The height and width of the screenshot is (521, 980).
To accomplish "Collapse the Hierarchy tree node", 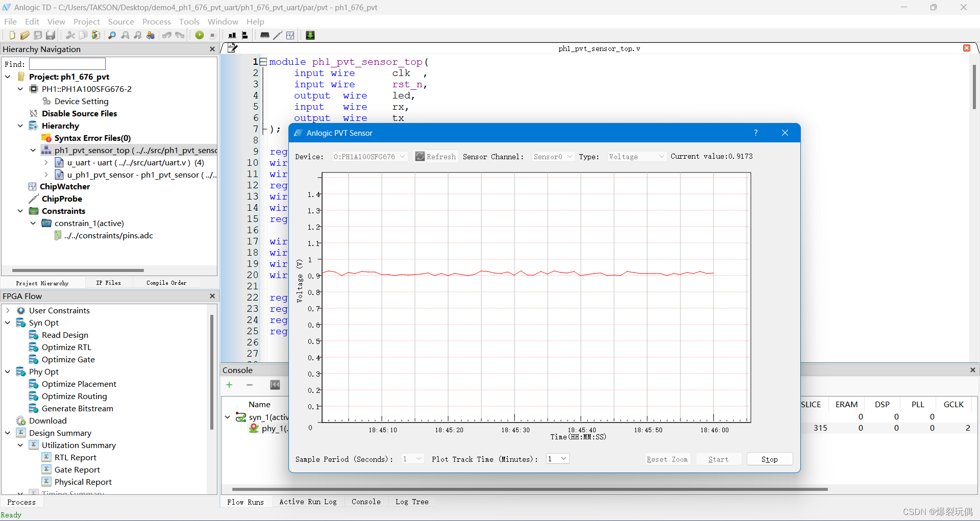I will [20, 126].
